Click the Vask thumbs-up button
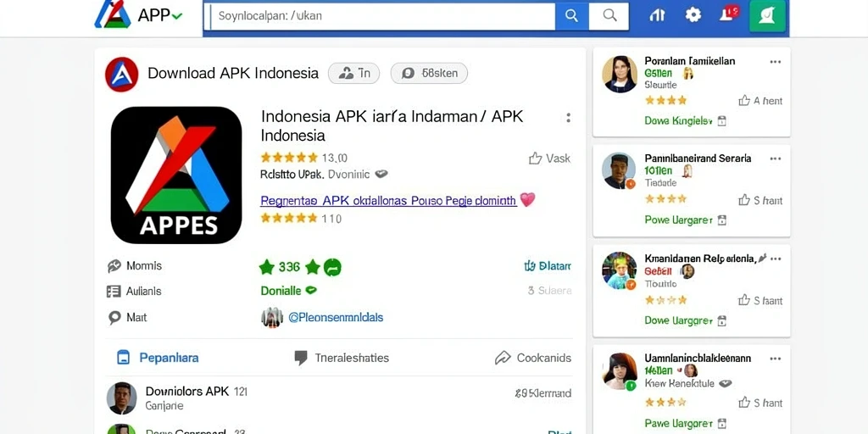Screen dimensions: 868x434 click(549, 159)
